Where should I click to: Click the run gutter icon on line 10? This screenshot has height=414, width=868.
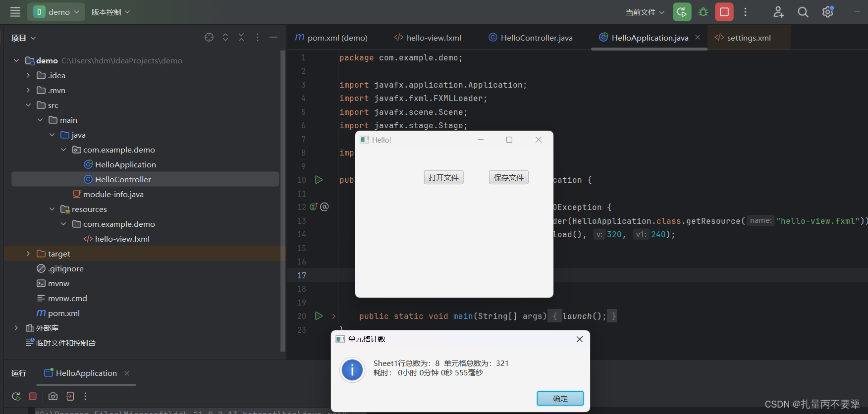(319, 180)
